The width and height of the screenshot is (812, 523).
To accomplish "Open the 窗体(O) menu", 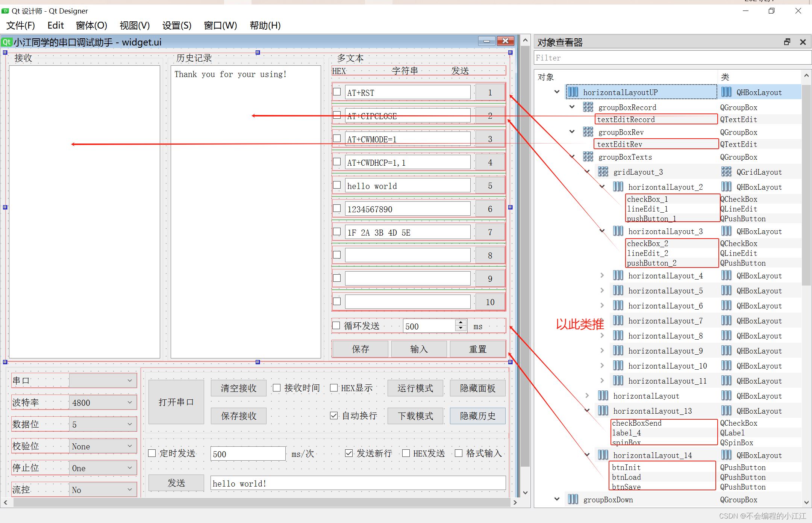I will pos(91,26).
